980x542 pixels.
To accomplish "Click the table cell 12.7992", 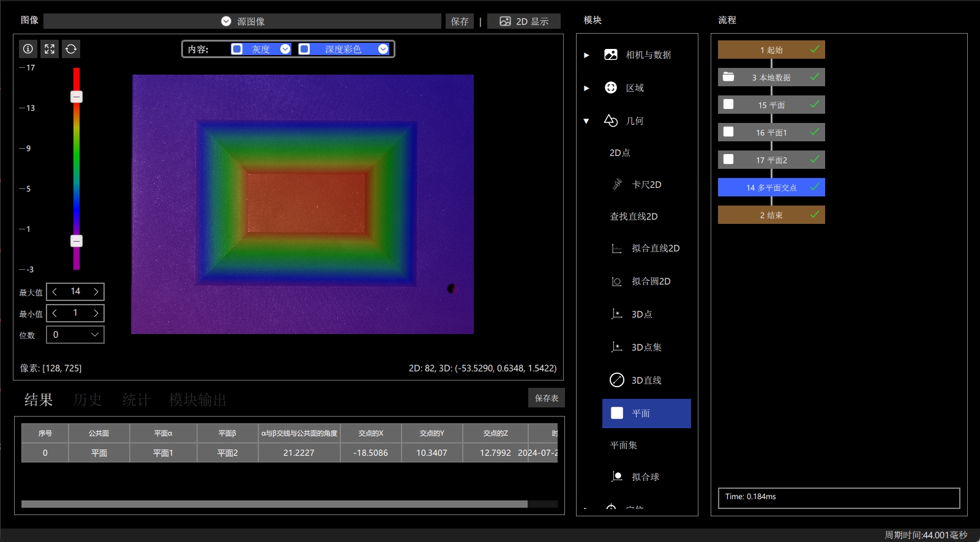I will [x=495, y=453].
